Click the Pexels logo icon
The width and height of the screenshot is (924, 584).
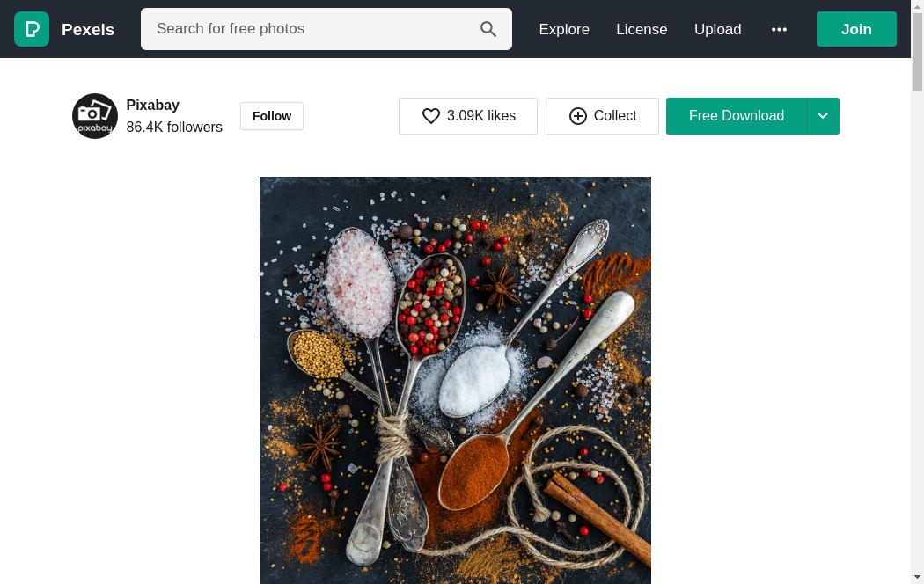tap(32, 29)
